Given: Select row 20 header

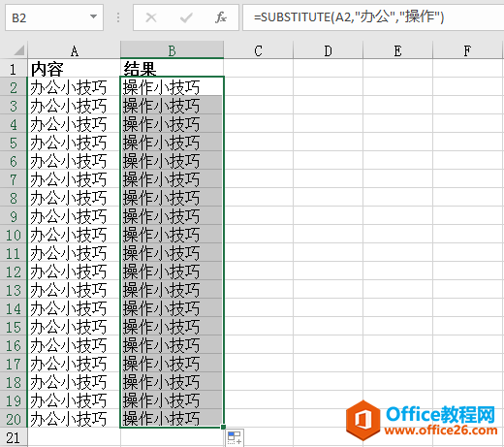Looking at the screenshot, I should coord(14,418).
